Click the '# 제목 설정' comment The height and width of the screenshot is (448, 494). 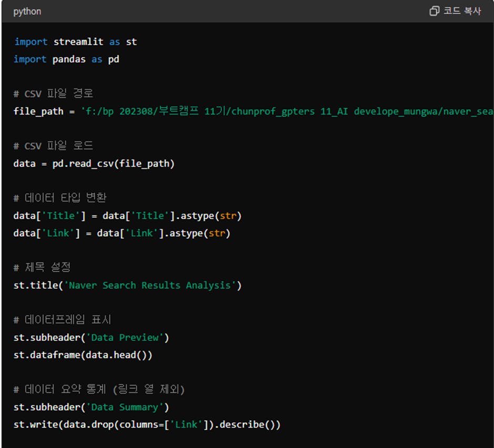[42, 268]
